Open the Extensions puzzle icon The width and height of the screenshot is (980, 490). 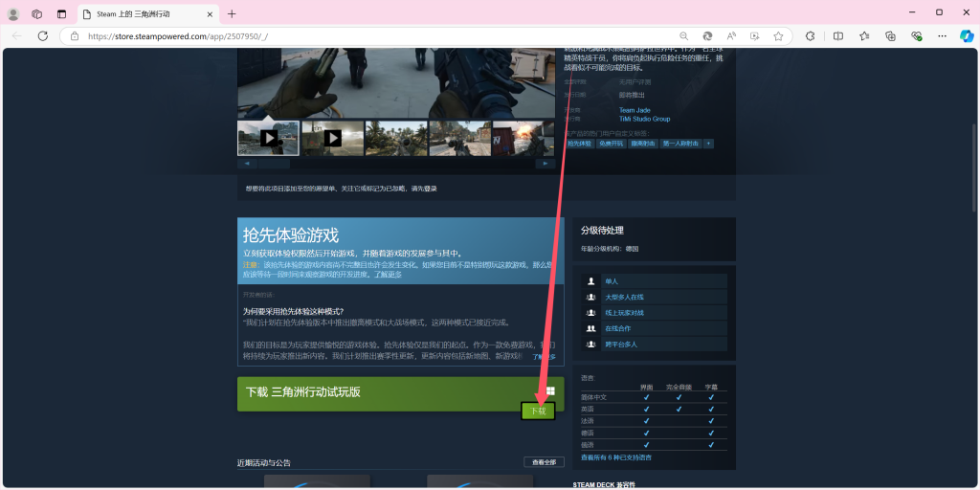click(810, 36)
